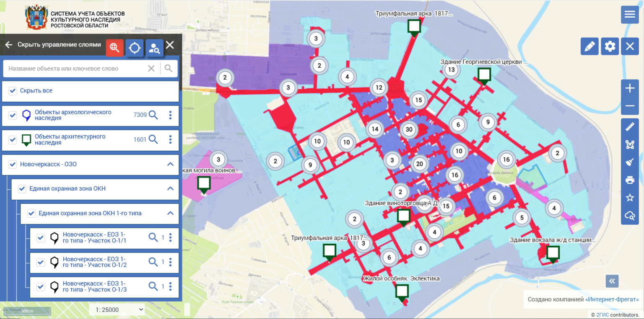This screenshot has height=319, width=644.
Task: Select the polygon area selection tool
Action: coord(629,144)
